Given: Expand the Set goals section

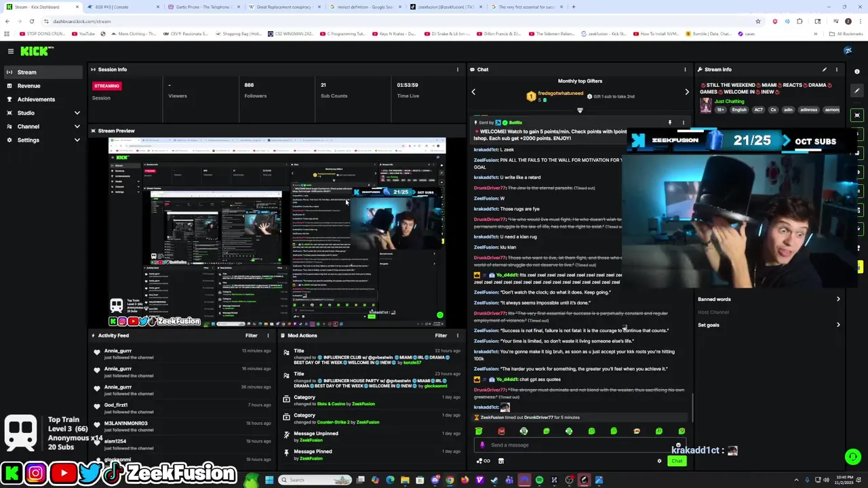Looking at the screenshot, I should [770, 325].
